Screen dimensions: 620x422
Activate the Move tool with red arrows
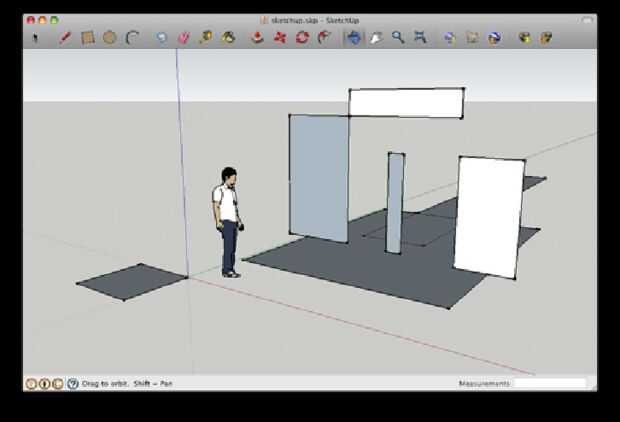(x=280, y=38)
